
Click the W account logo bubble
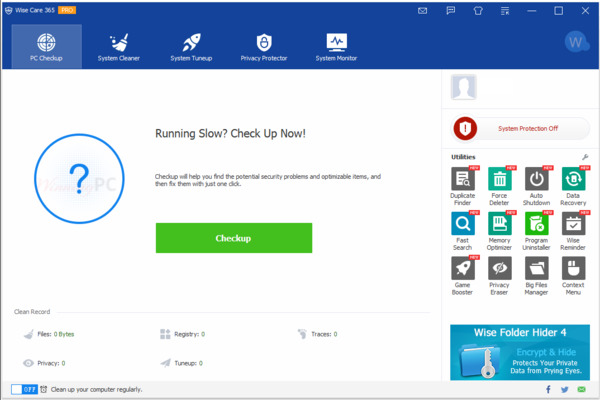tap(577, 42)
